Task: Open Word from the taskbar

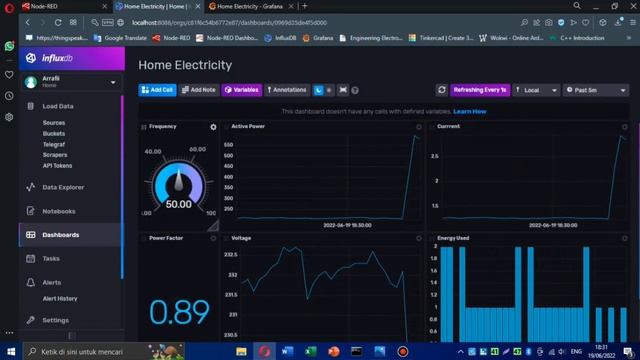Action: pyautogui.click(x=287, y=351)
